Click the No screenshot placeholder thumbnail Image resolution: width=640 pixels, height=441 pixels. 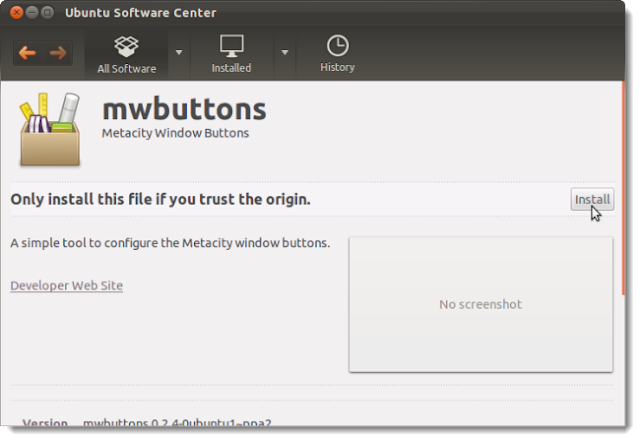481,304
